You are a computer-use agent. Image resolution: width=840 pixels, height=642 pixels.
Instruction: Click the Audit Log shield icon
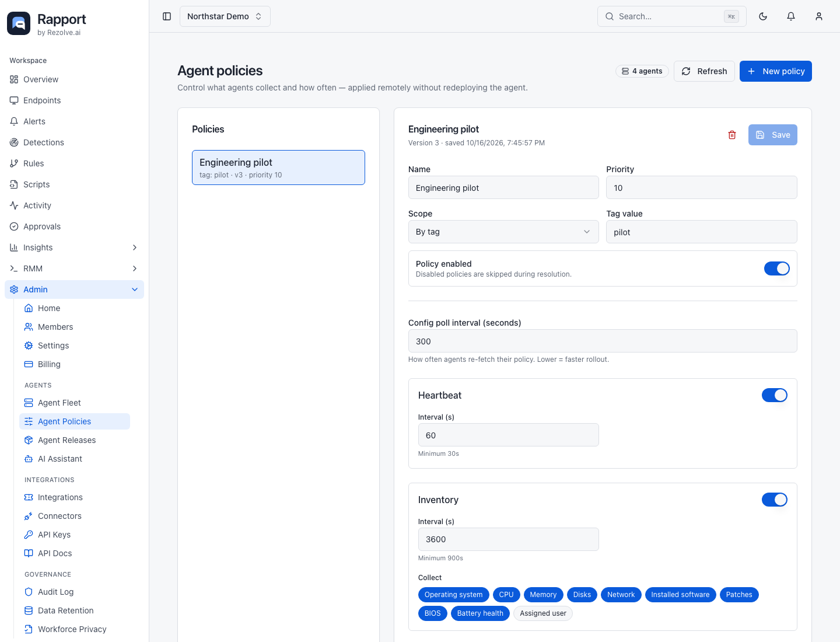29,592
